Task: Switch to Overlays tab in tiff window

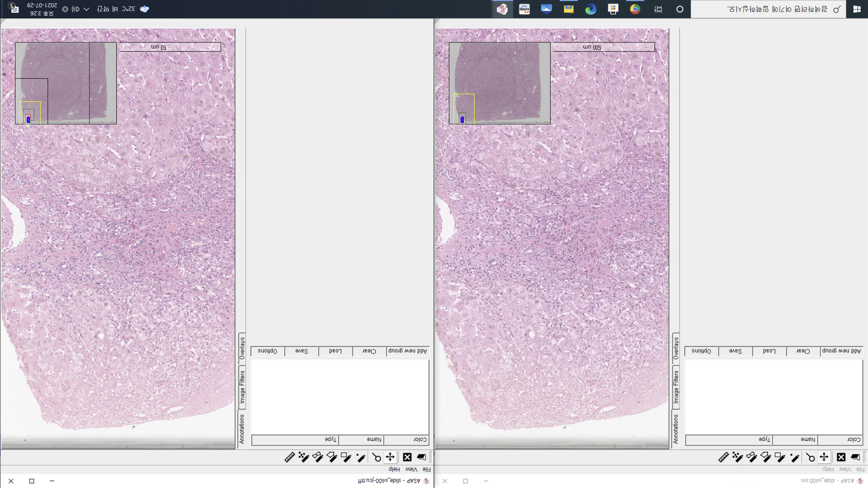Action: tap(242, 348)
